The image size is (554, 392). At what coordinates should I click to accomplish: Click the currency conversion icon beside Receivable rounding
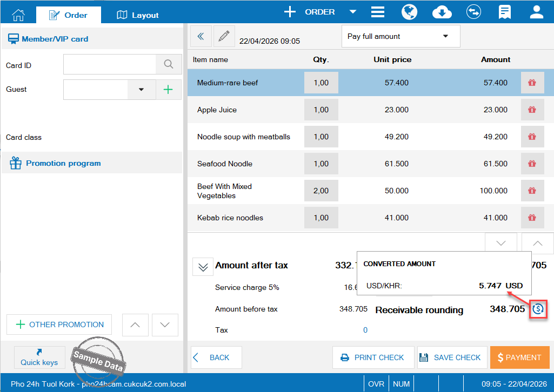point(537,309)
